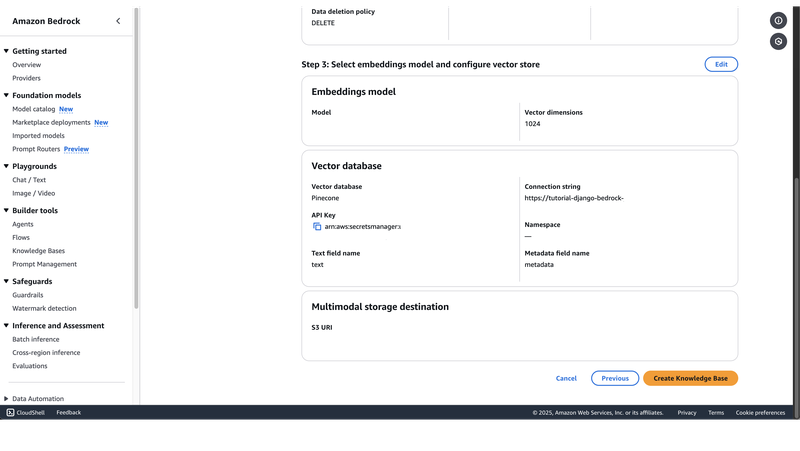Go to Previous step
Viewport: 800px width, 451px height.
coord(615,378)
